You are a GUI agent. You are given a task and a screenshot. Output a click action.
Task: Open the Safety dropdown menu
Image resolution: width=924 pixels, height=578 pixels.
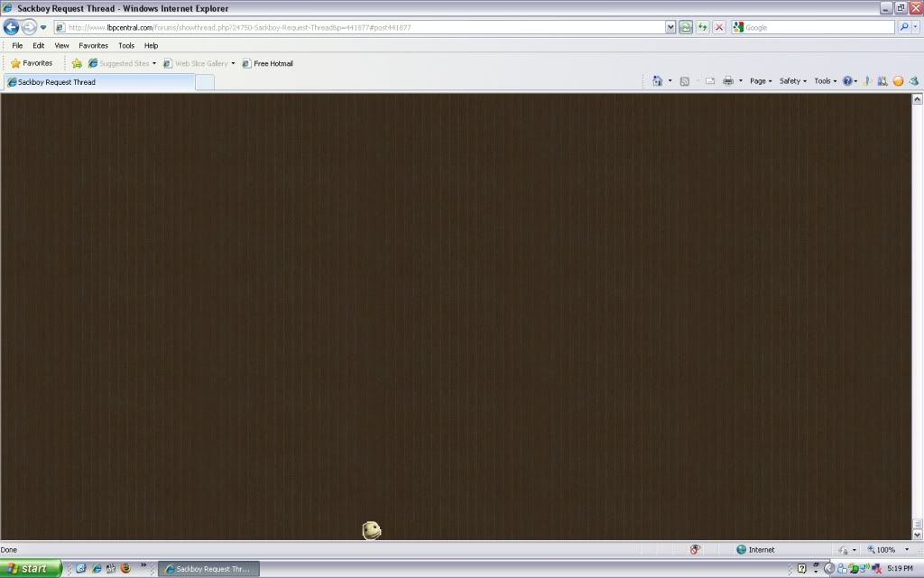[x=792, y=81]
